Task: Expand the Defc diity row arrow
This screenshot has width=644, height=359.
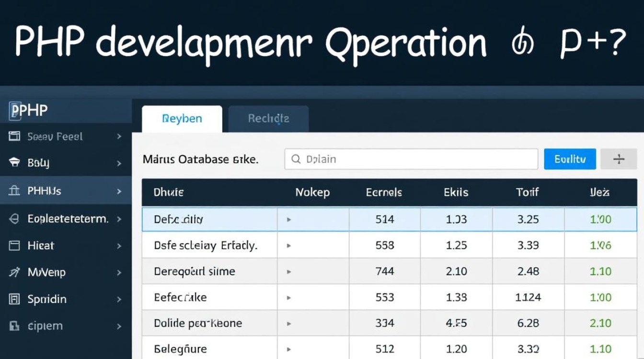Action: point(289,220)
